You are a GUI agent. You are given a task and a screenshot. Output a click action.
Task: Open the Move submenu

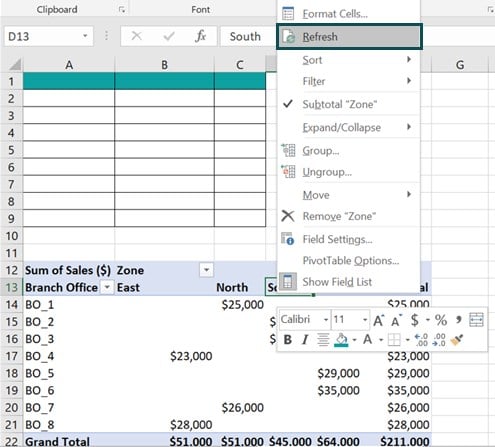[348, 195]
